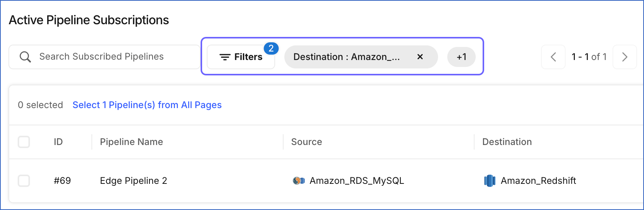Screen dimensions: 644x210
Task: Click the search magnifier icon
Action: click(25, 57)
